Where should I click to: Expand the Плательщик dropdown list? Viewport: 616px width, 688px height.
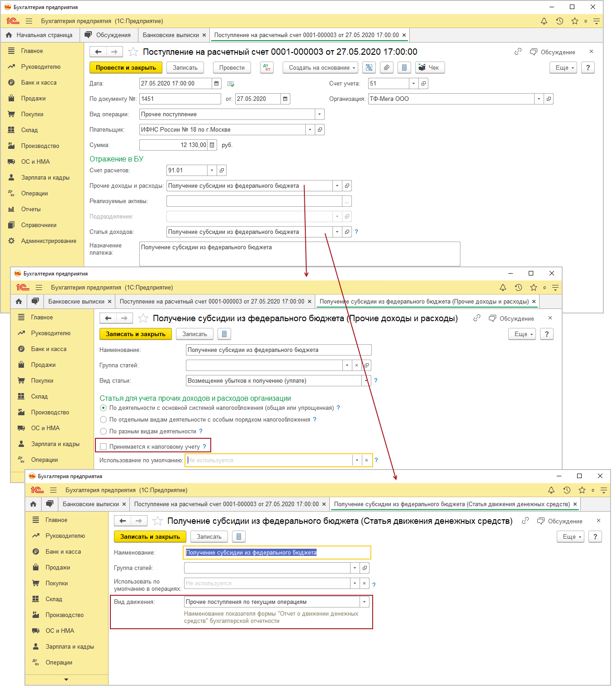tap(310, 130)
